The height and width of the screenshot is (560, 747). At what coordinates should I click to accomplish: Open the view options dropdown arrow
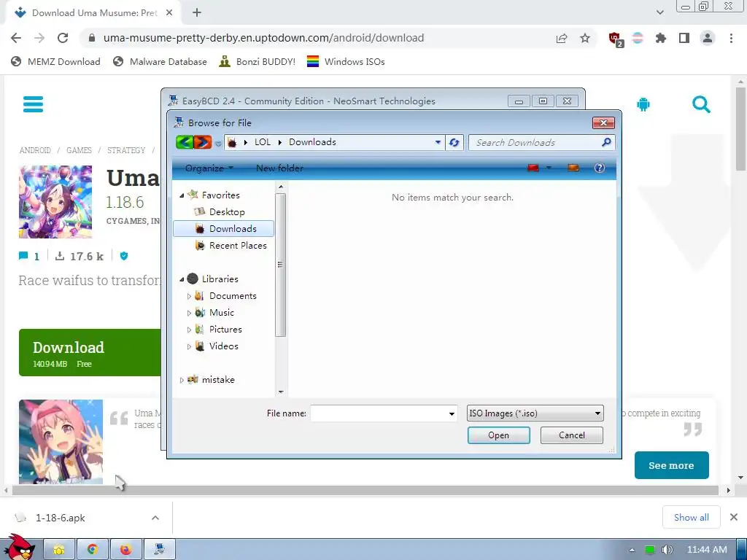tap(549, 168)
